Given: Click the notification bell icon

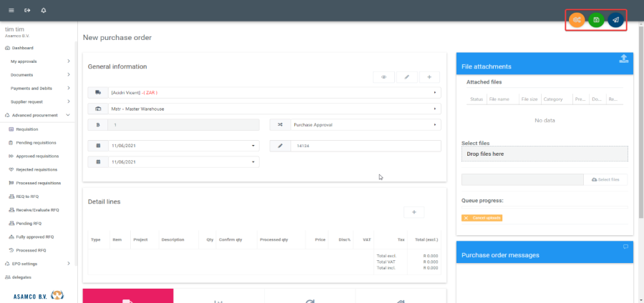Looking at the screenshot, I should pos(44,11).
